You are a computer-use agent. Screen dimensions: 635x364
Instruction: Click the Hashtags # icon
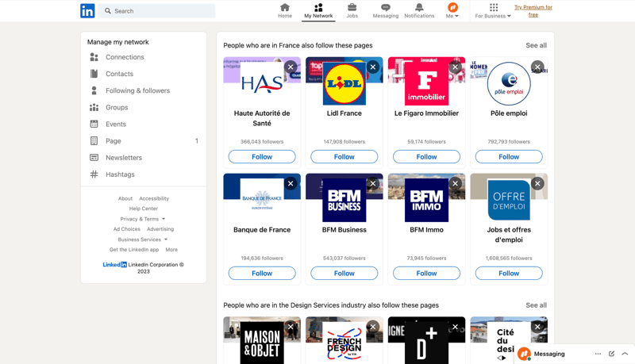pyautogui.click(x=94, y=174)
